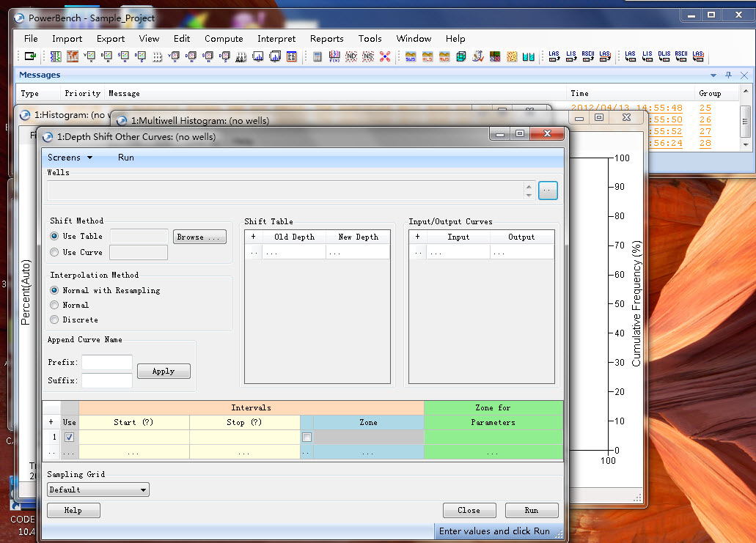Click the Messages vertical scrollbar thumb
756x543 pixels.
click(x=746, y=122)
